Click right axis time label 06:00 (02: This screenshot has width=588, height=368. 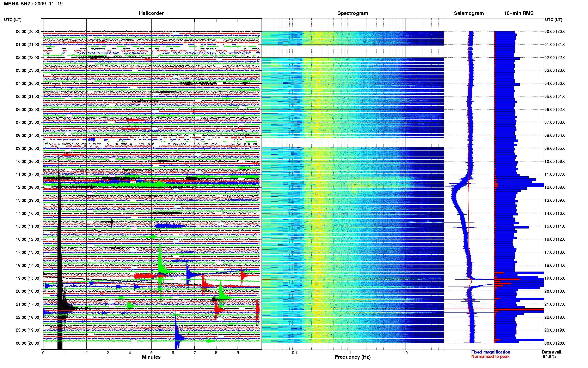[555, 109]
